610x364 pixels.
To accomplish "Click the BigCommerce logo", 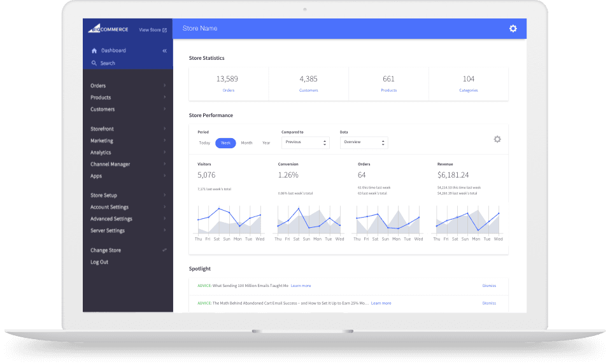I will tap(108, 29).
